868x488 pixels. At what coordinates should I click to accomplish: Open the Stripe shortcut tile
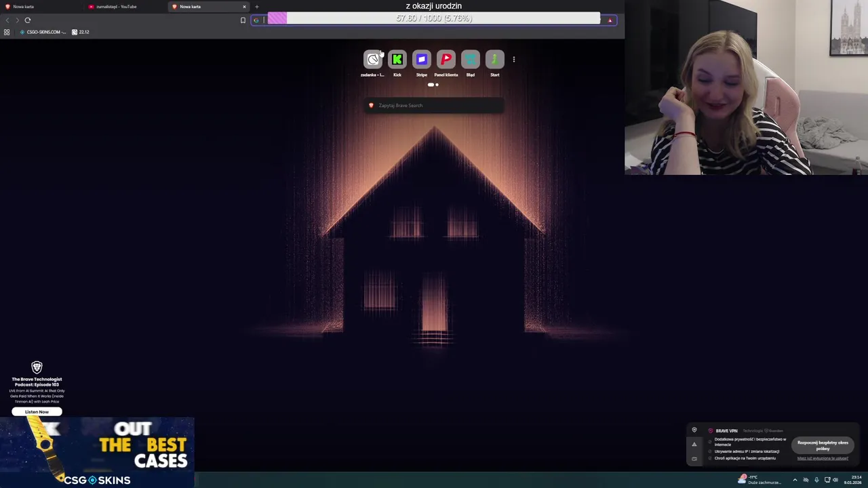422,60
